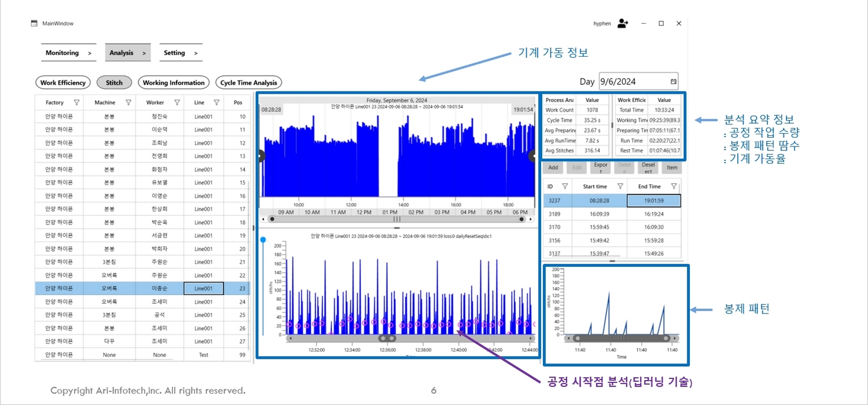Screen dimensions: 868x405
Task: Select the row for worker 한상희
Action: click(x=142, y=209)
